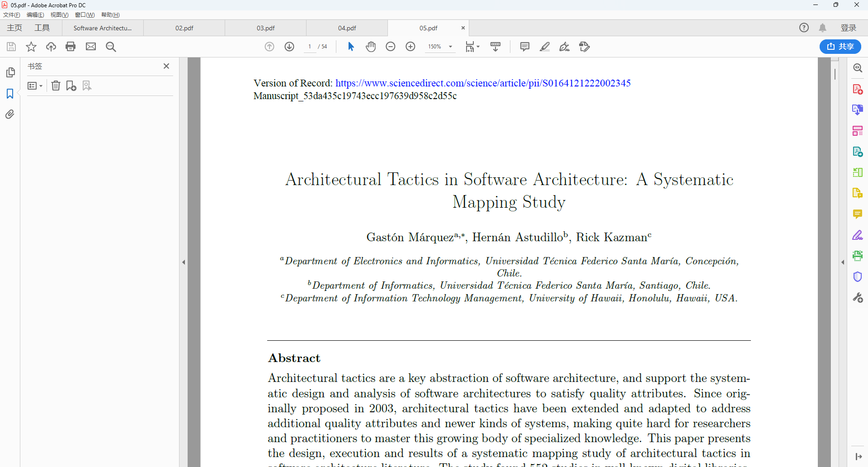The width and height of the screenshot is (868, 467).
Task: Open the stamp tool in the toolbar
Action: tap(585, 47)
